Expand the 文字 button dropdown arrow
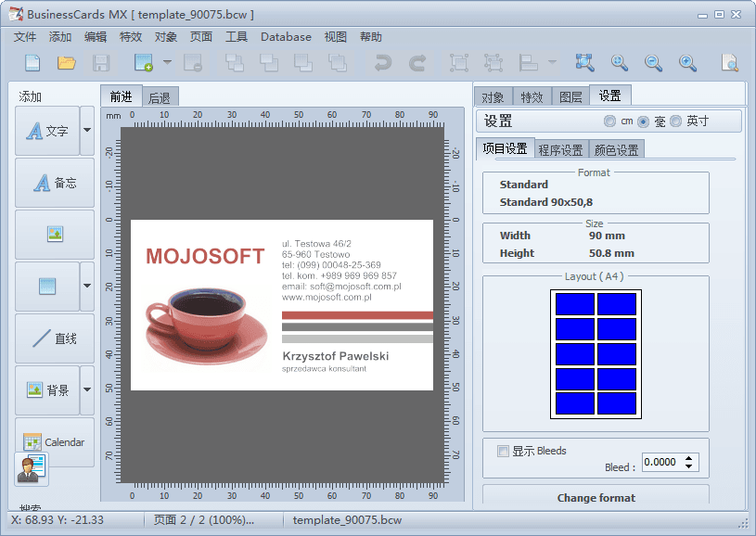The height and width of the screenshot is (536, 756). [x=87, y=131]
